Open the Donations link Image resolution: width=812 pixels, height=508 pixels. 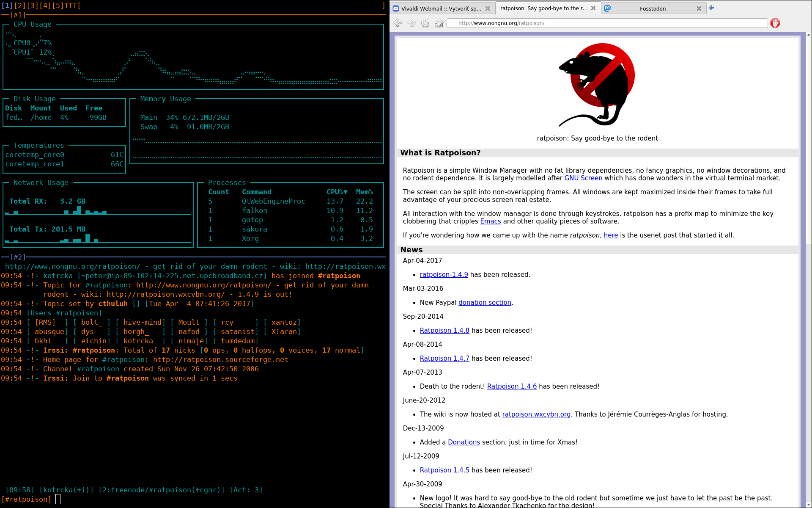(464, 442)
